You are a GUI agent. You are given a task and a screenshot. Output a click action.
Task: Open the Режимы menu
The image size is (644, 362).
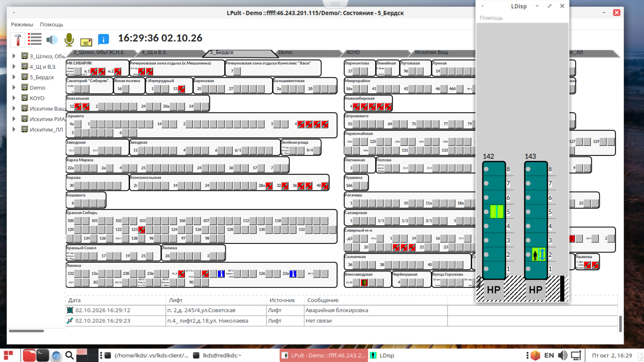point(22,24)
